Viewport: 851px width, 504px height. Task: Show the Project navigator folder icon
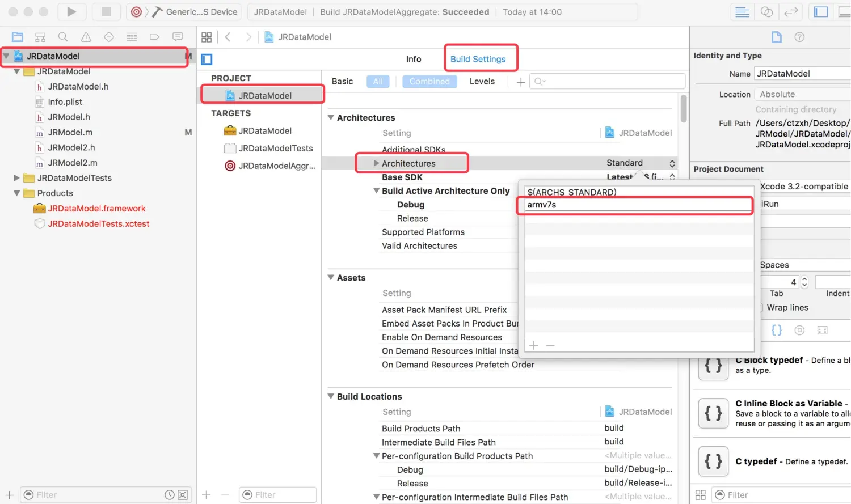(18, 37)
